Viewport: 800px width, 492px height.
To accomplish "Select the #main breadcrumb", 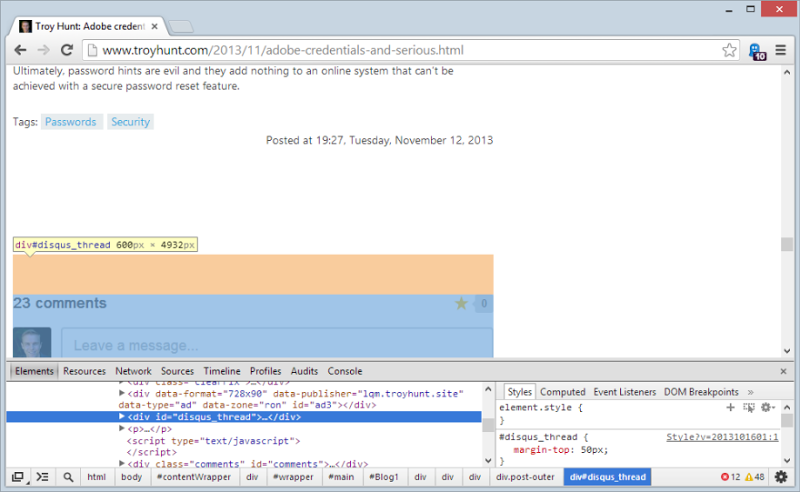I will pos(341,477).
